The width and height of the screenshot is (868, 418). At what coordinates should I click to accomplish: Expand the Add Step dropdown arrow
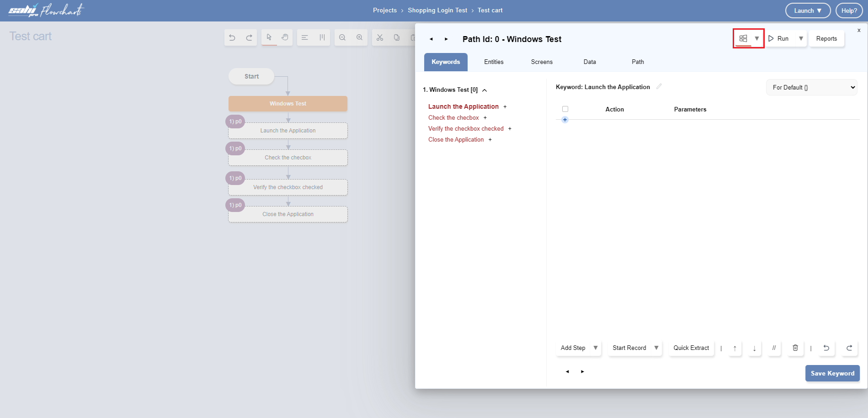(x=596, y=348)
